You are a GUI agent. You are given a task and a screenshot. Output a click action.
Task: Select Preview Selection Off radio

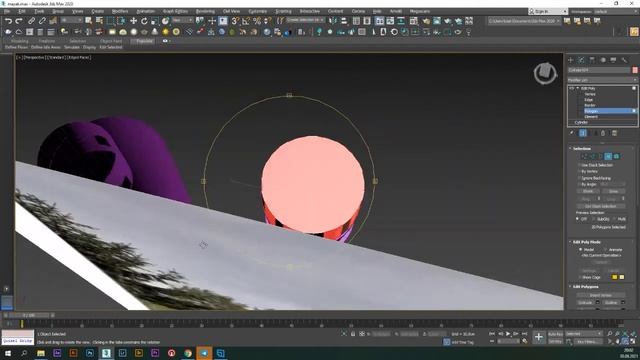coord(578,219)
